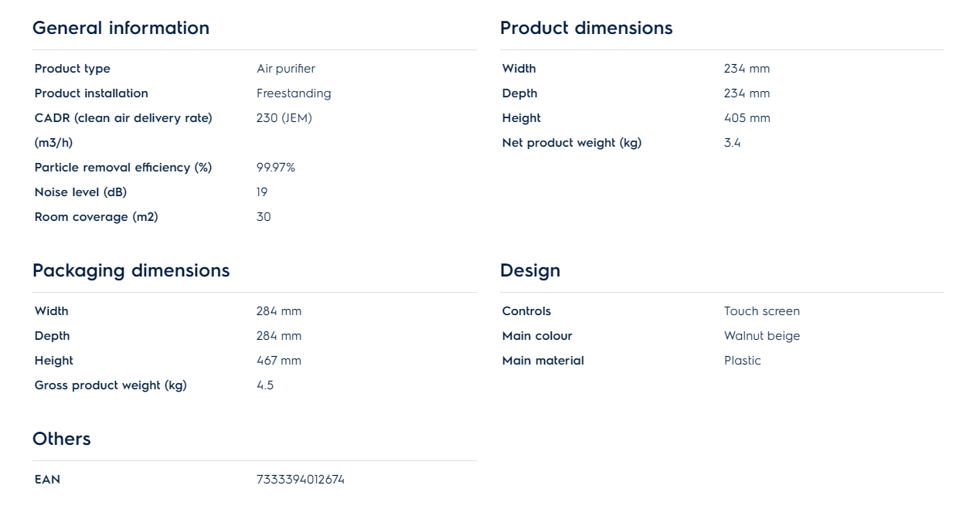This screenshot has width=980, height=509.
Task: Click the Plastic main material value
Action: 742,361
